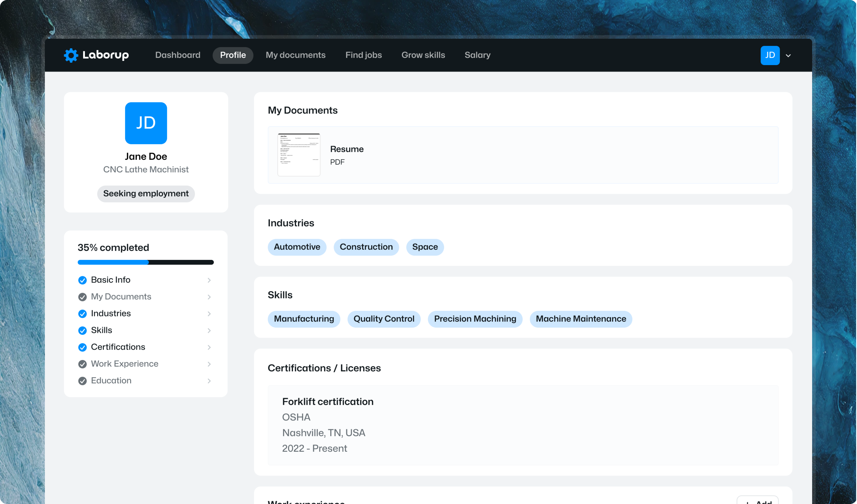
Task: Open the JD account avatar in the navbar
Action: tap(770, 55)
